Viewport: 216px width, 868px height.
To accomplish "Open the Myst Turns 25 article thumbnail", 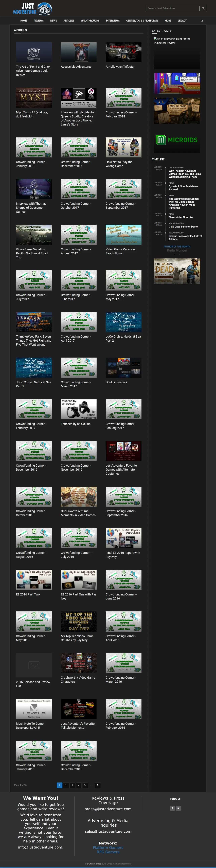I will coord(34,98).
